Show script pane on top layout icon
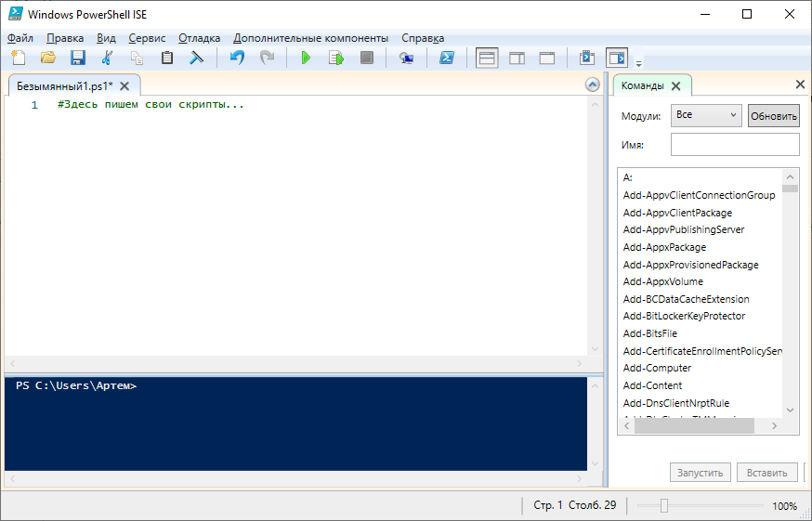Viewport: 812px width, 521px height. [487, 58]
